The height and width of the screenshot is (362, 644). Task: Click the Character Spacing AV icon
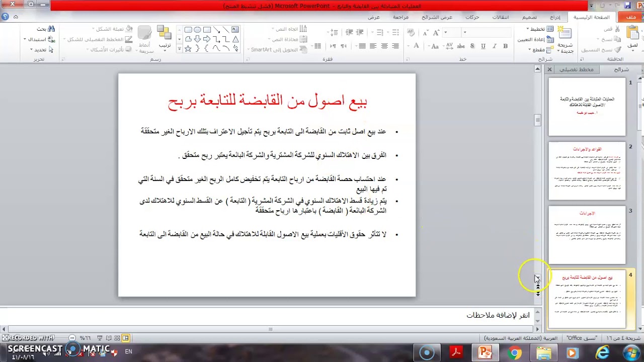(449, 46)
